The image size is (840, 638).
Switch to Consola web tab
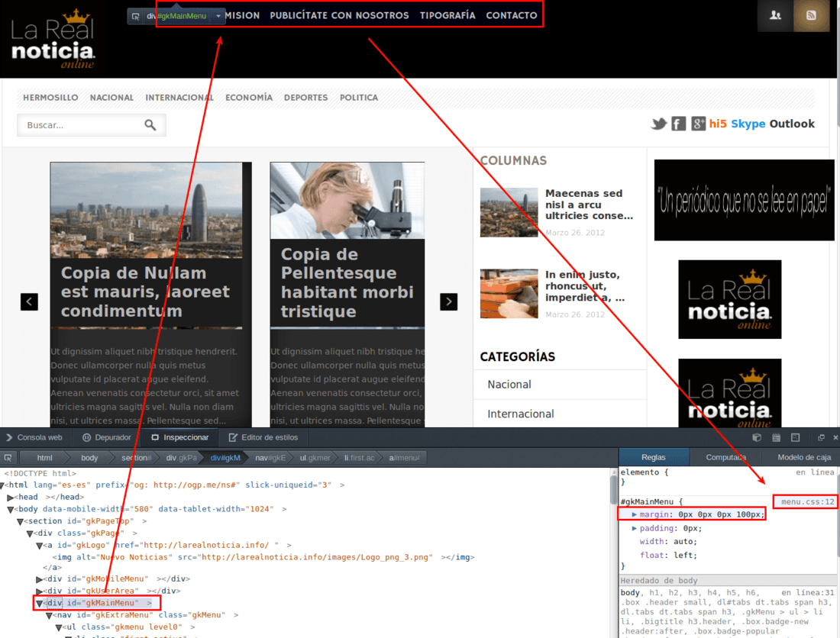point(34,438)
